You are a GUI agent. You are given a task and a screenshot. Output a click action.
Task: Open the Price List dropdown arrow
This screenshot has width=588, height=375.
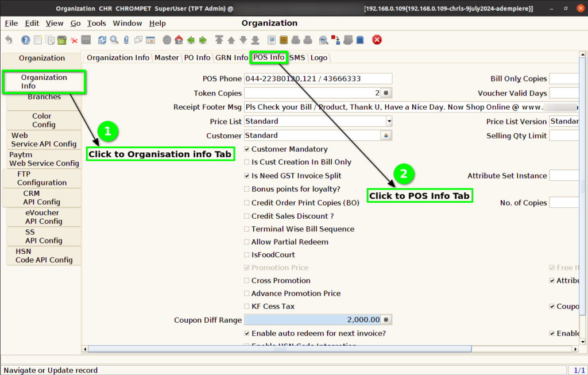coord(389,121)
